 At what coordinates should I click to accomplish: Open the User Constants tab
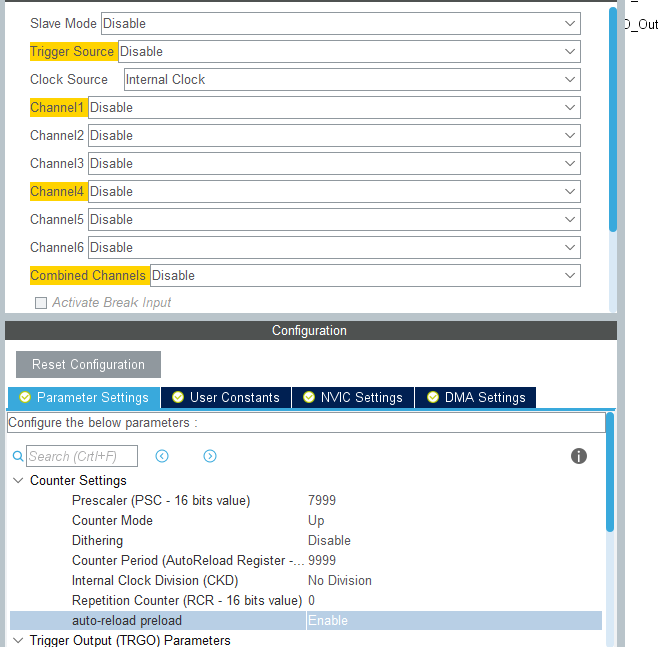click(225, 397)
